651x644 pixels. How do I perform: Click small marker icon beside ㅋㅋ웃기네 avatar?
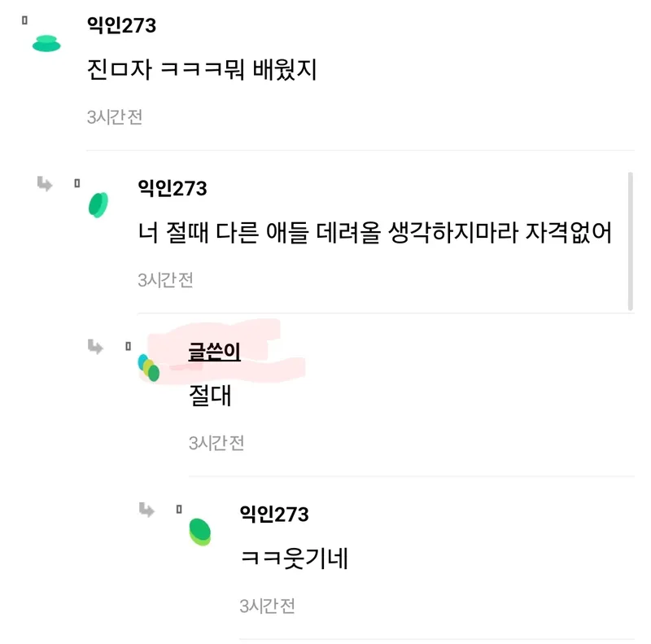(179, 509)
